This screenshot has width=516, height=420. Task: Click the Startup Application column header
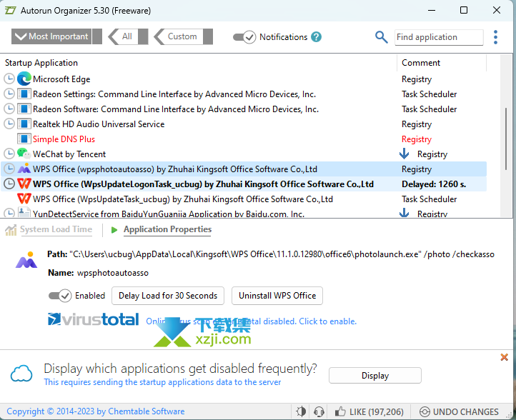[41, 63]
